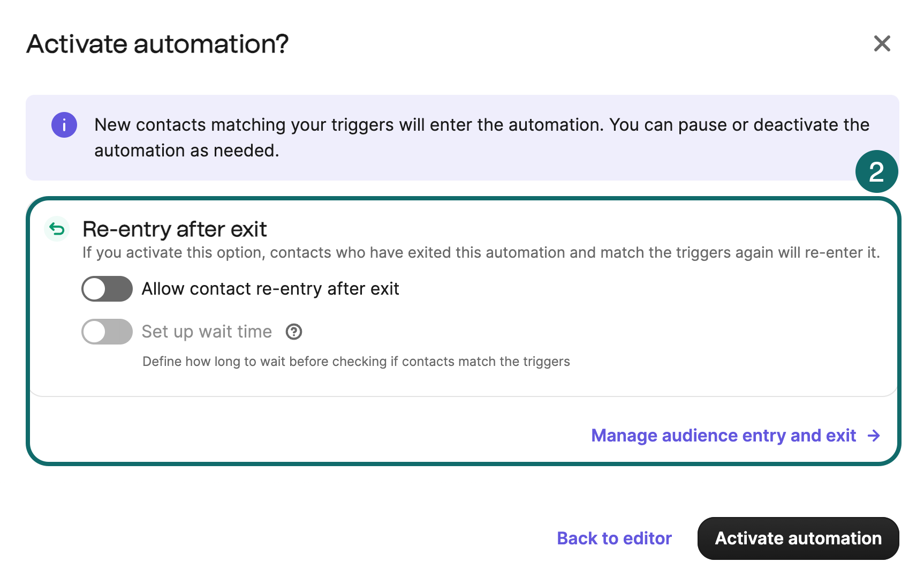Click the Activate automation? dialog title
The width and height of the screenshot is (924, 584).
(157, 44)
